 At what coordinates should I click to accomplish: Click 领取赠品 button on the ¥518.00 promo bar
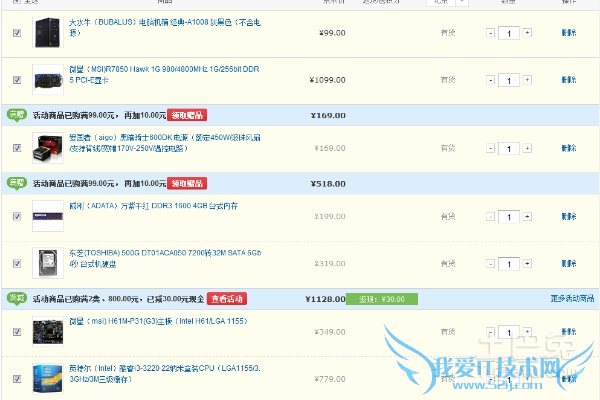pyautogui.click(x=187, y=184)
